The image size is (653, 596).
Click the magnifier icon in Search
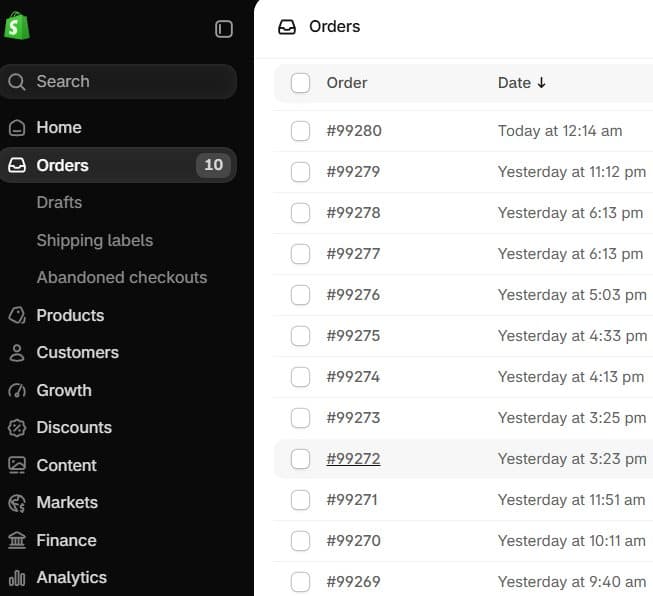(x=17, y=82)
